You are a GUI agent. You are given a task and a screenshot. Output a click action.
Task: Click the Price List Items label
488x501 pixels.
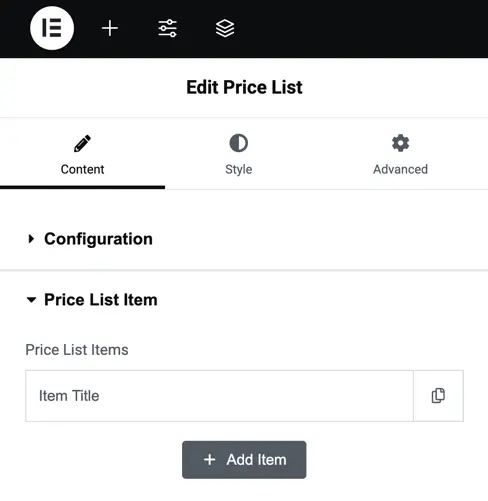point(77,350)
